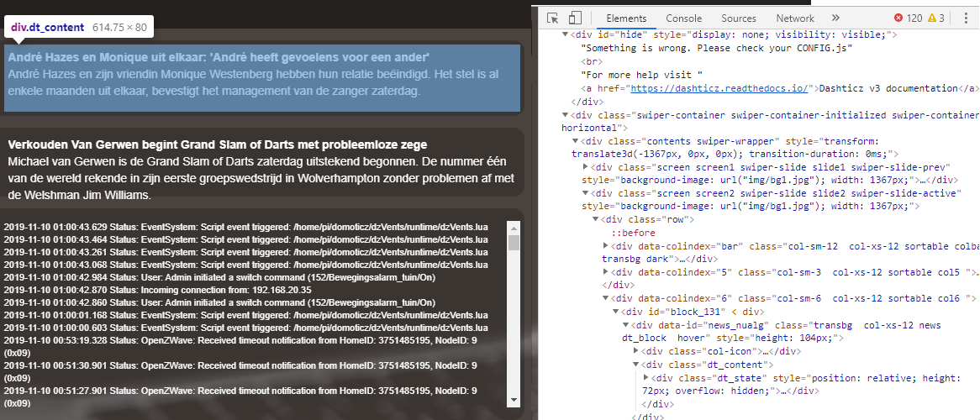Select the "For more help visit" text node
This screenshot has width=980, height=420.
point(642,76)
